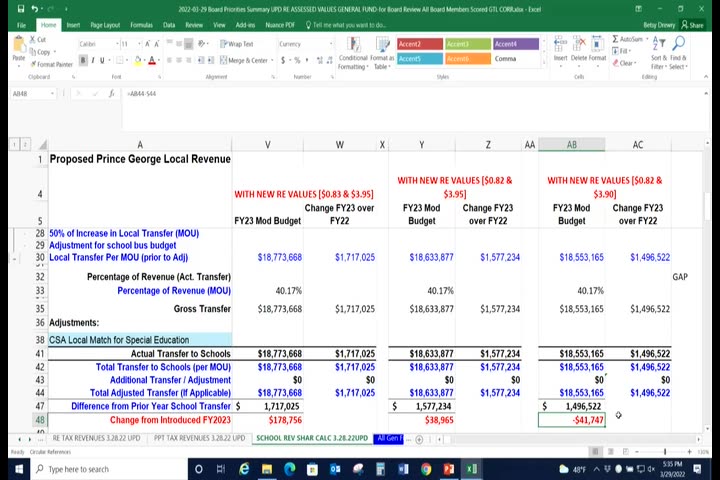Apply the Accent2 cell style
Image resolution: width=720 pixels, height=480 pixels.
pyautogui.click(x=420, y=44)
